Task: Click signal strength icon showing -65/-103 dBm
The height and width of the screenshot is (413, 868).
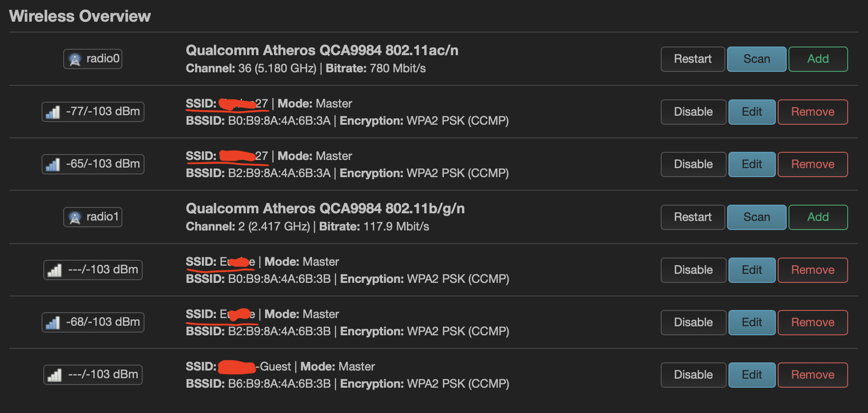Action: [53, 164]
